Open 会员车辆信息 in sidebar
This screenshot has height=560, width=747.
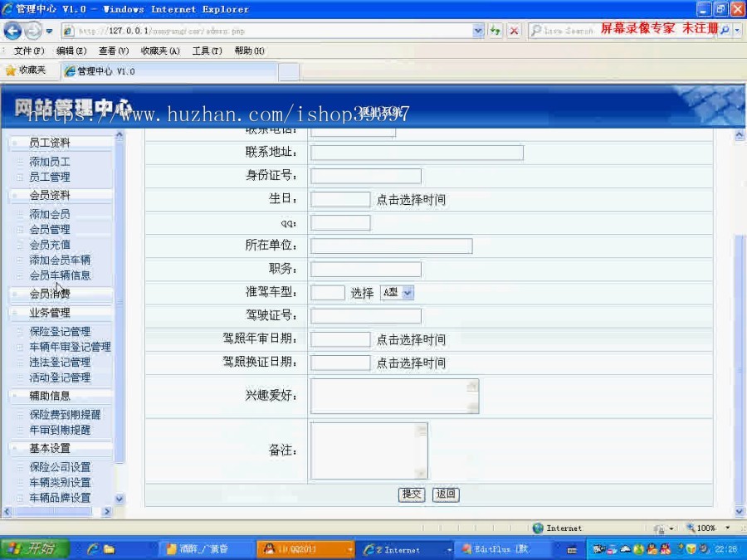60,275
